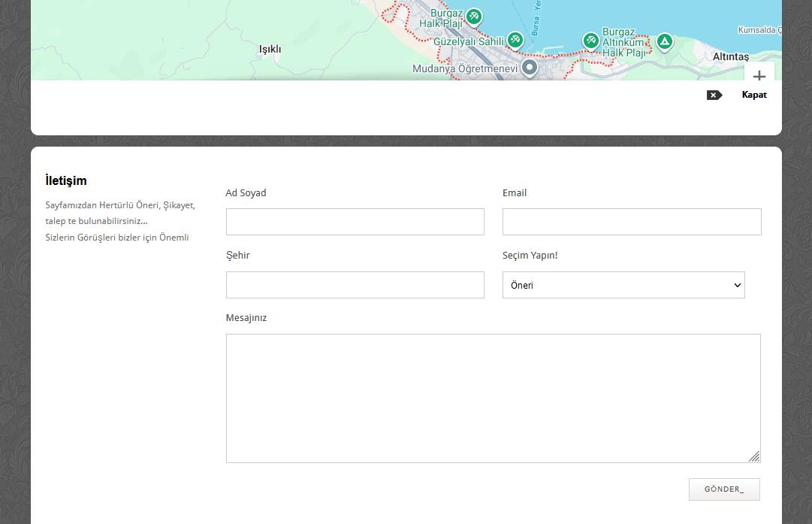Image resolution: width=812 pixels, height=524 pixels.
Task: Click the Güzelyalı Sahili text label
Action: coord(469,41)
